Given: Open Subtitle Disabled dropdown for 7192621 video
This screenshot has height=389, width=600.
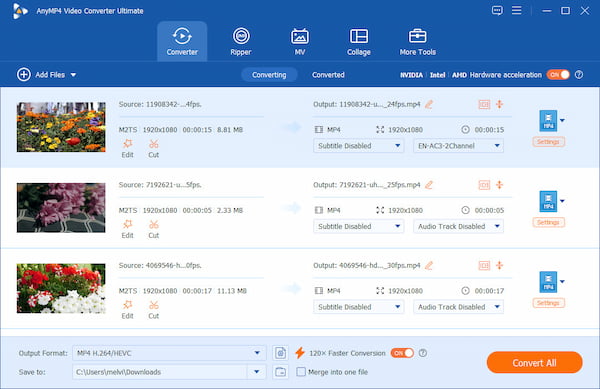Looking at the screenshot, I should point(359,226).
